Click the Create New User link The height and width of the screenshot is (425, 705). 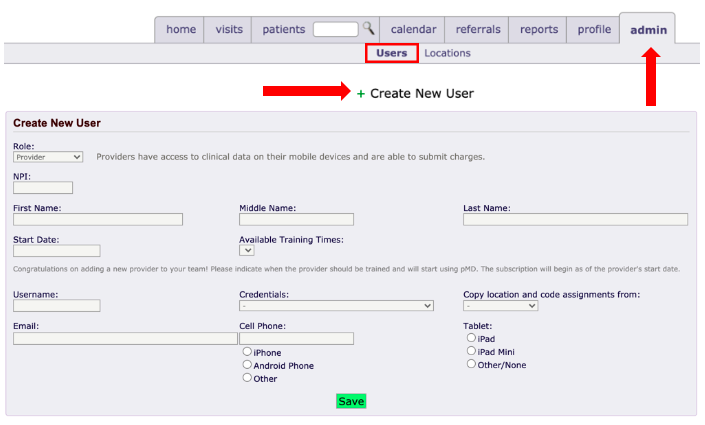click(x=422, y=94)
